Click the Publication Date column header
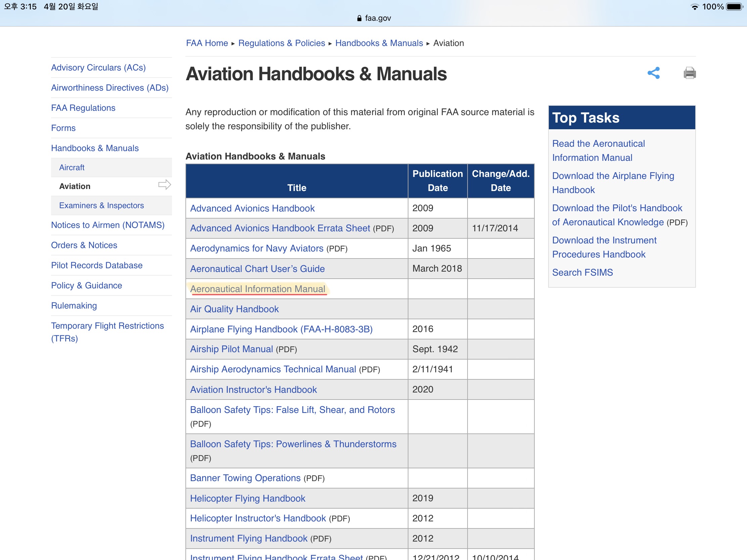The image size is (747, 560). (438, 181)
